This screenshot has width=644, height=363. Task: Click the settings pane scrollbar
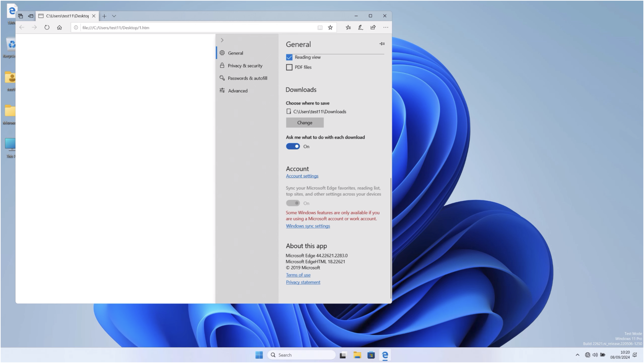(x=390, y=238)
